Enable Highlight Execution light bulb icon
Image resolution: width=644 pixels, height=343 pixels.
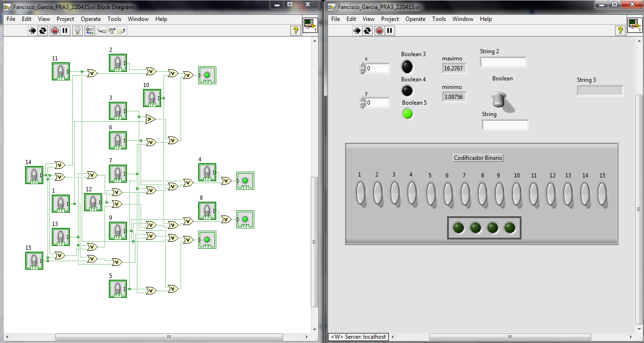pos(77,30)
